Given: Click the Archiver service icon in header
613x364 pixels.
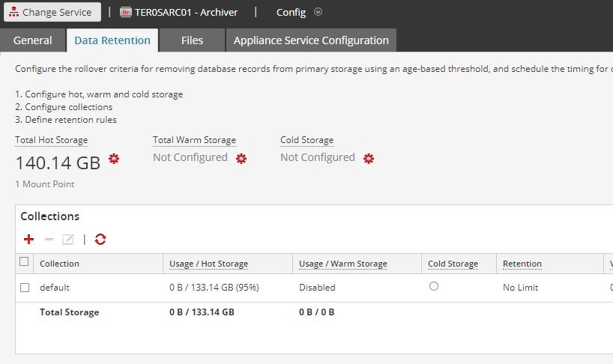Looking at the screenshot, I should click(x=126, y=12).
